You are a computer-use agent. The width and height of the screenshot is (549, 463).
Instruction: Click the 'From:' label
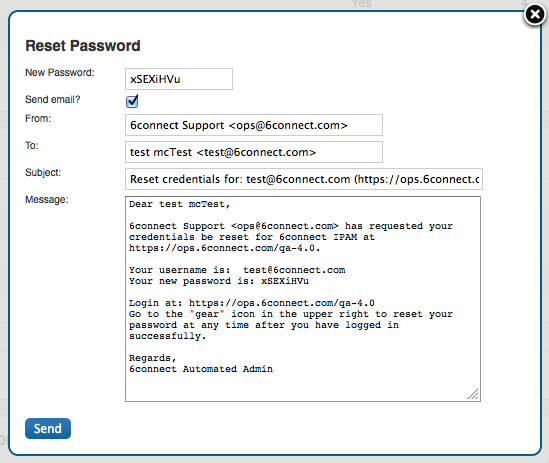(38, 118)
